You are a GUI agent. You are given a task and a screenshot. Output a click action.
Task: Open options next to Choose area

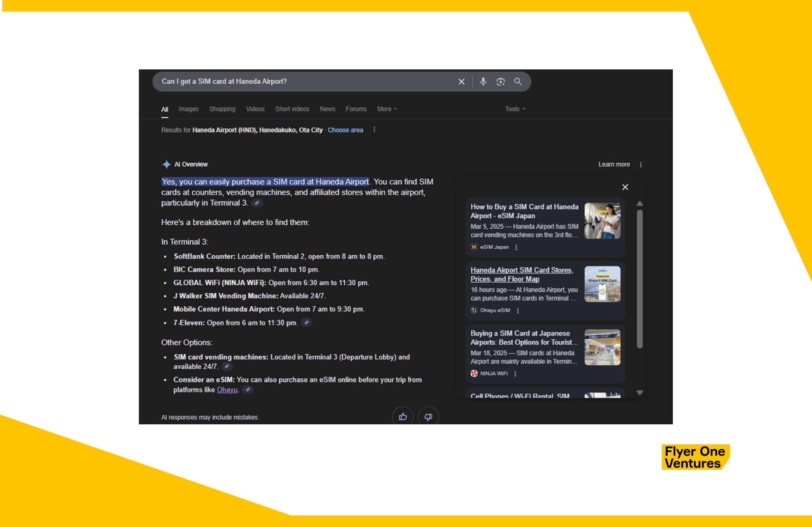374,130
